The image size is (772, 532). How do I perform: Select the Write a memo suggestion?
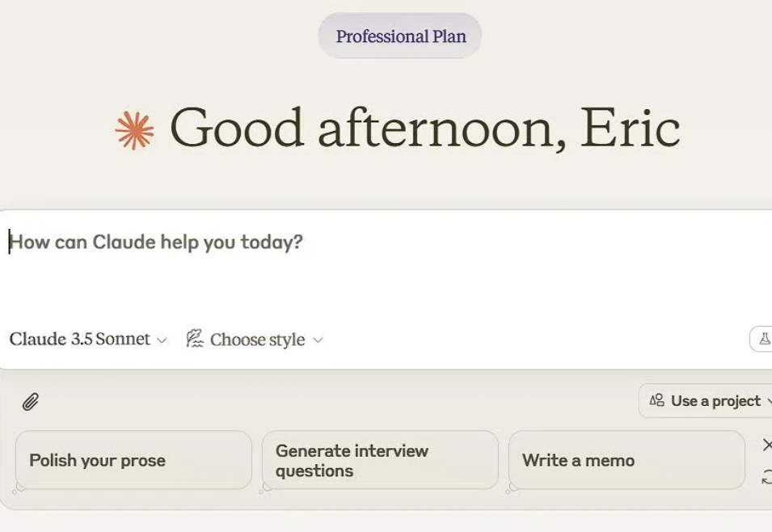tap(626, 460)
